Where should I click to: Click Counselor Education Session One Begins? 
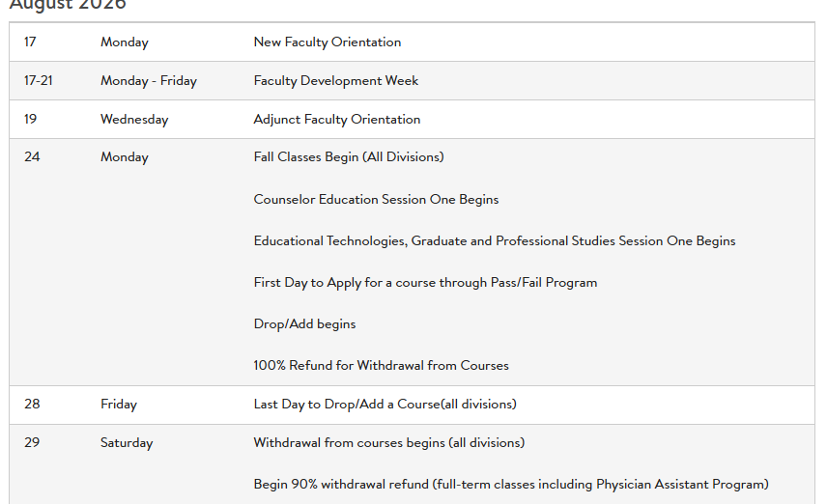pyautogui.click(x=376, y=199)
